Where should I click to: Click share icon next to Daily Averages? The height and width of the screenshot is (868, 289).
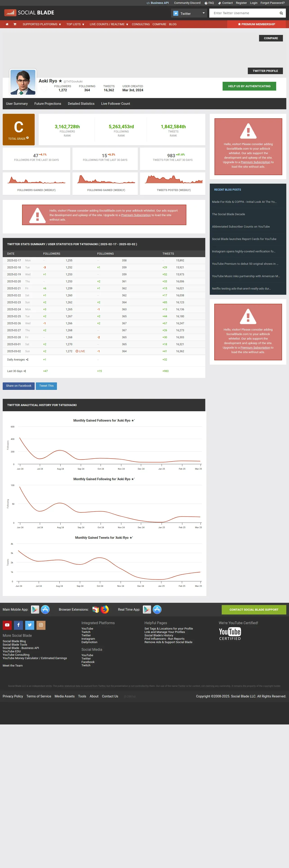27,360
